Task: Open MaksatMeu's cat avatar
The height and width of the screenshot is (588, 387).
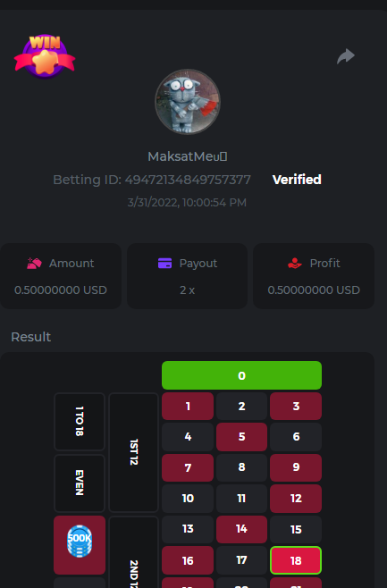Action: 188,102
